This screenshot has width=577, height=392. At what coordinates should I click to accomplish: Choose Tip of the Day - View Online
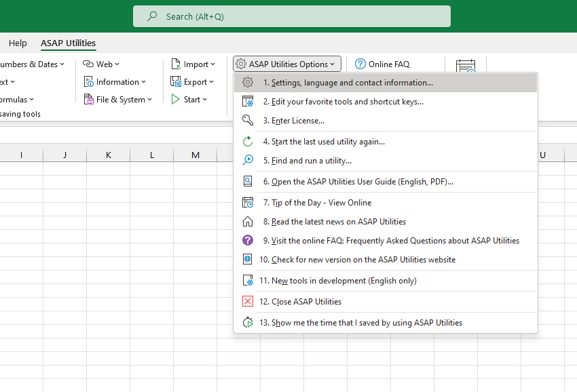[386, 203]
